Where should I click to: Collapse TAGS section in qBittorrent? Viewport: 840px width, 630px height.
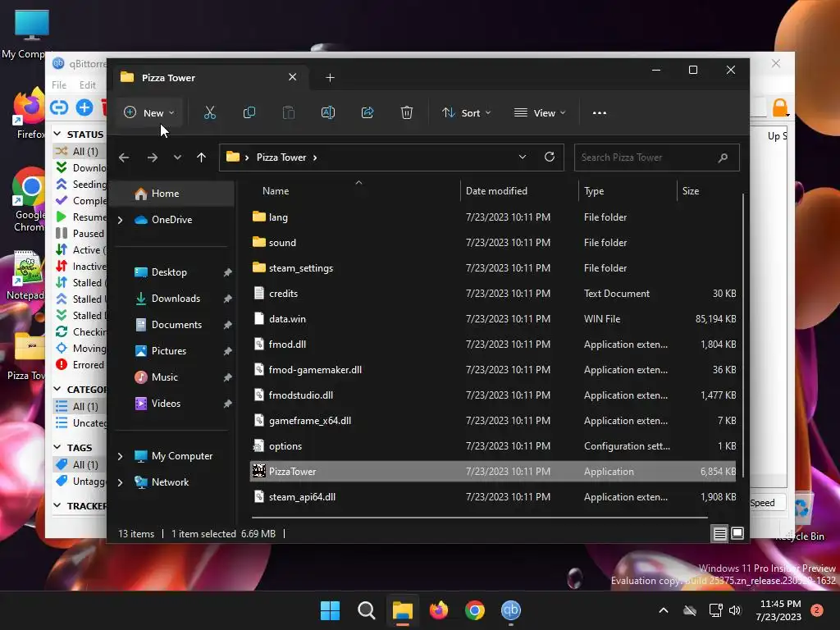pyautogui.click(x=57, y=447)
